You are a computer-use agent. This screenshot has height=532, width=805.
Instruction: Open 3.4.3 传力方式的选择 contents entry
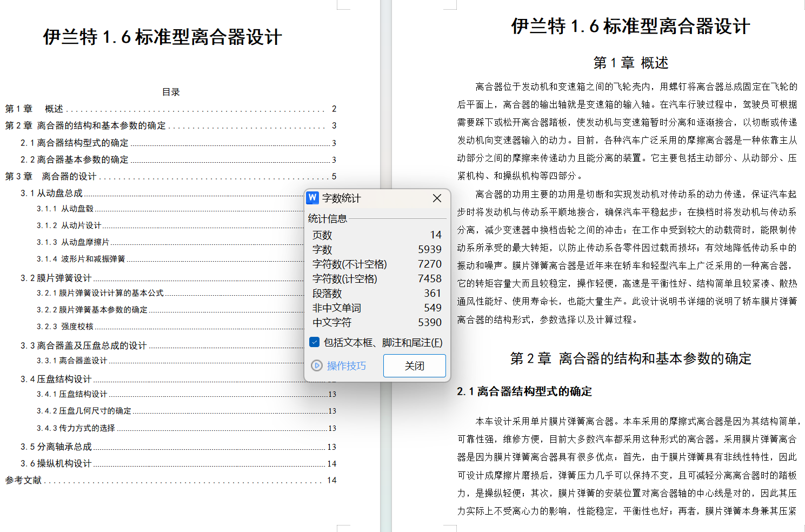(76, 428)
